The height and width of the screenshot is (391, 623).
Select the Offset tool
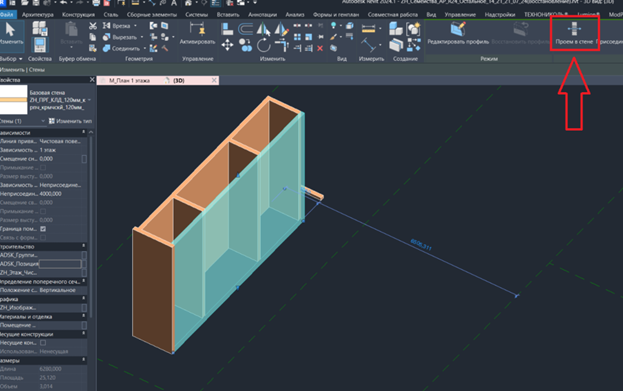245,29
